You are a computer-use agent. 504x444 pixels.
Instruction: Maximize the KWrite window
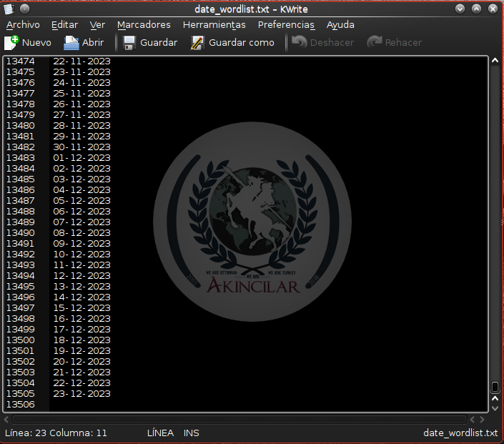pyautogui.click(x=476, y=9)
